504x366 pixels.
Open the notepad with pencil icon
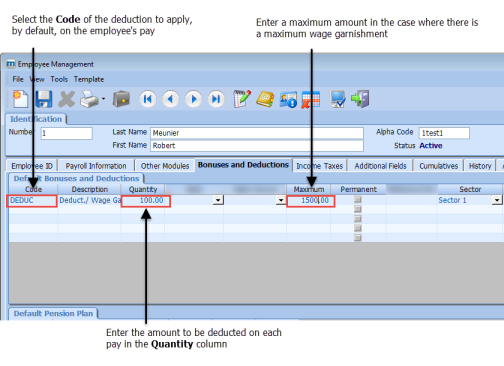point(242,99)
